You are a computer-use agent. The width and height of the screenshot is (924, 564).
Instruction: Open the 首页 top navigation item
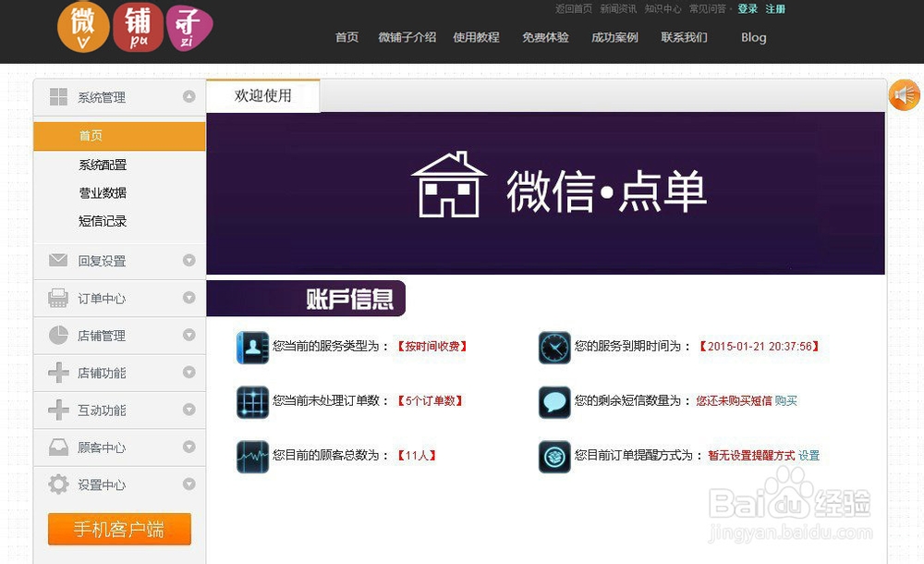tap(346, 37)
